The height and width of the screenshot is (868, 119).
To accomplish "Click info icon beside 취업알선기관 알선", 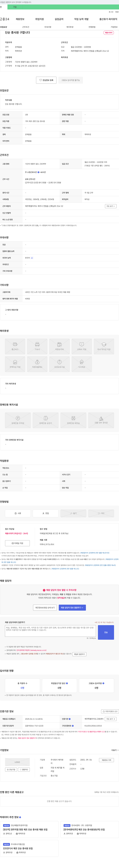I will (67, 683).
